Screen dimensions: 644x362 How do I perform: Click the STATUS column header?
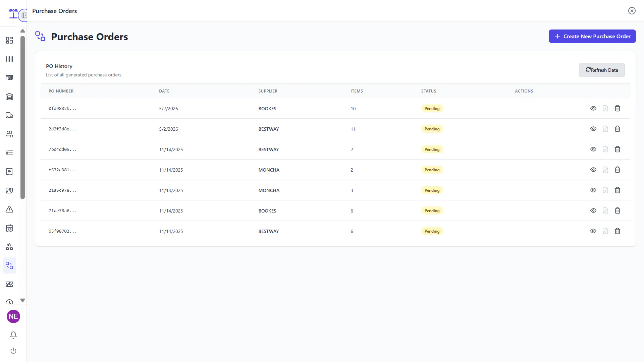click(x=429, y=91)
